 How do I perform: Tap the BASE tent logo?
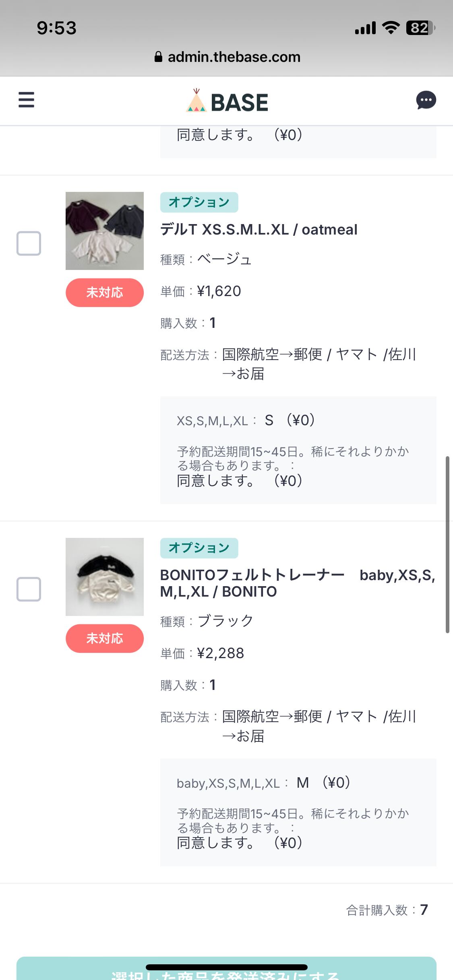tap(197, 101)
